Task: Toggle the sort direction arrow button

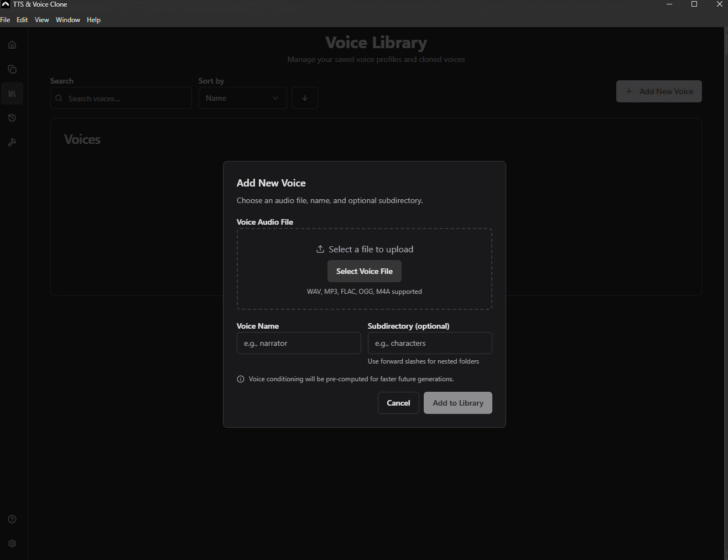Action: [x=304, y=97]
